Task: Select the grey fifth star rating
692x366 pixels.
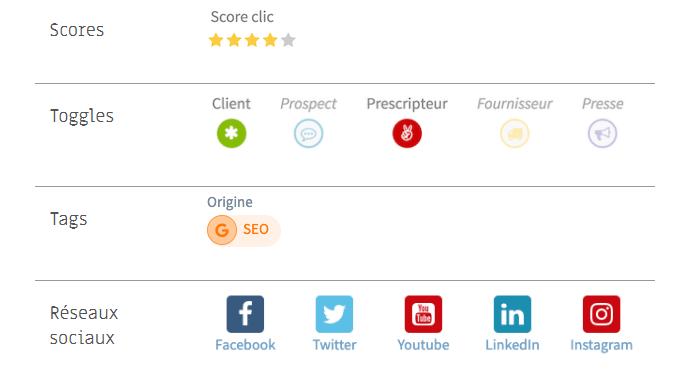Action: [288, 40]
